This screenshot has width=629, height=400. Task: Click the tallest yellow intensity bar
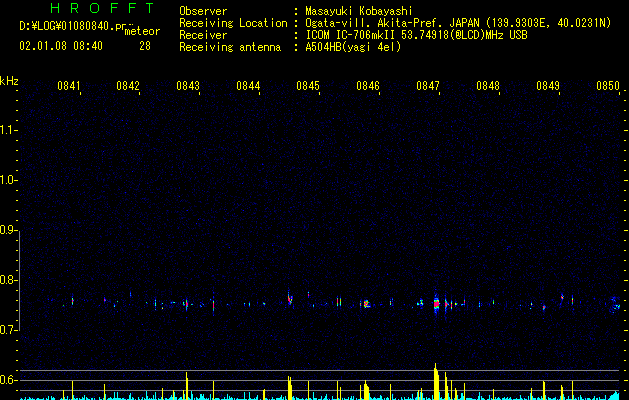pyautogui.click(x=436, y=382)
